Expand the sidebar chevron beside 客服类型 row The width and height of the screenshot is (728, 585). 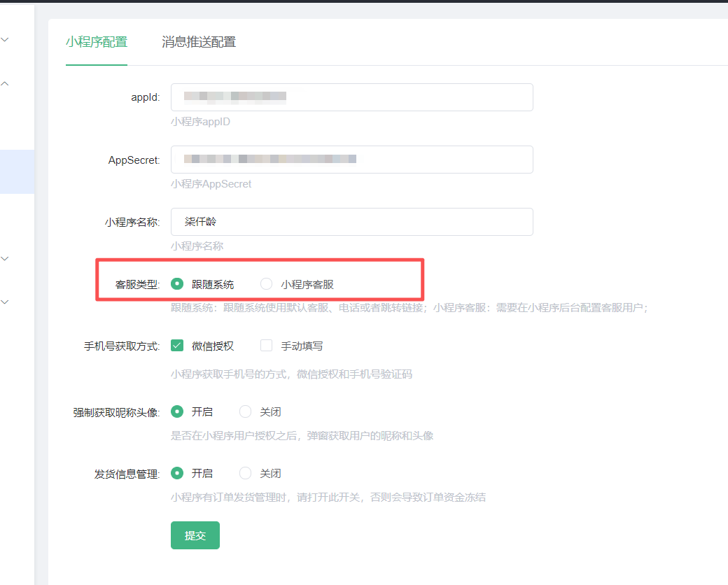point(5,259)
